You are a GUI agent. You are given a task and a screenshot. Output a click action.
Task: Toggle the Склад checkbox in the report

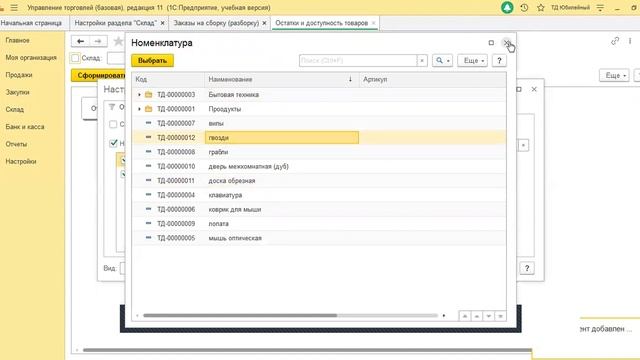pos(75,58)
